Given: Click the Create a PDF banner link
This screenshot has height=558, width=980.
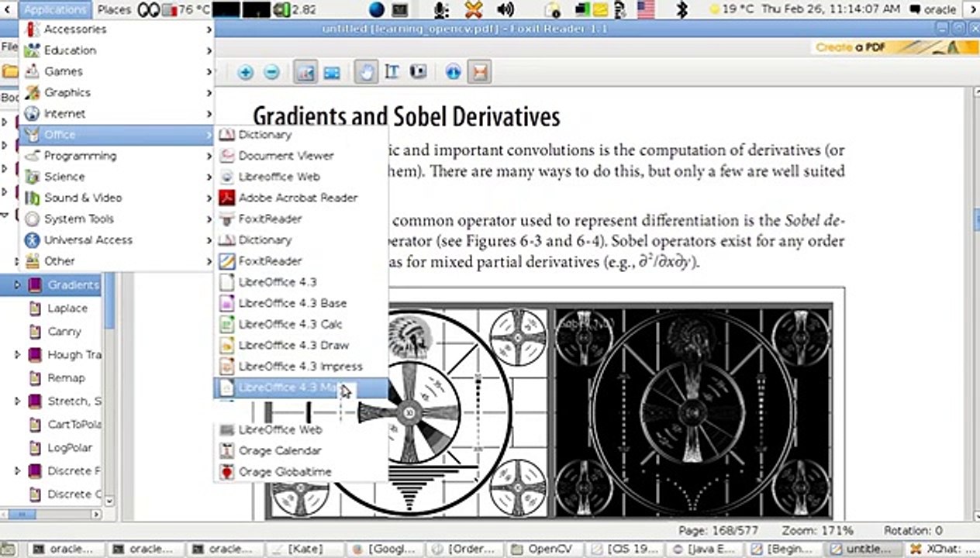Looking at the screenshot, I should tap(896, 47).
